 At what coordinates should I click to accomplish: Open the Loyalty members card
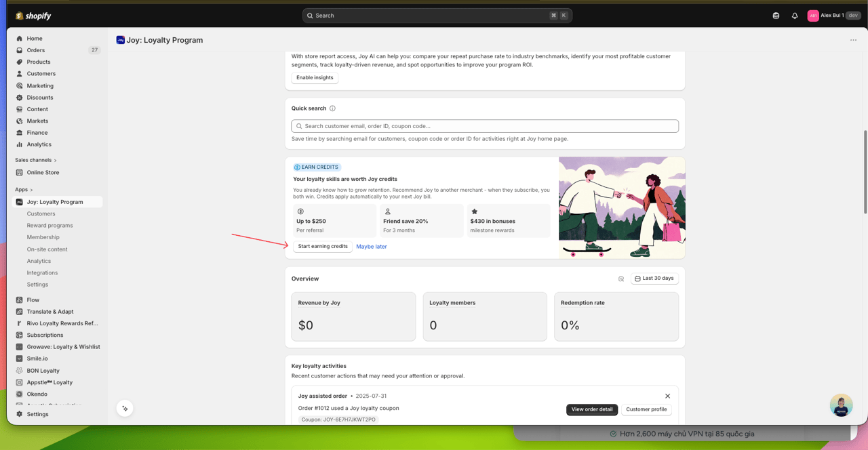(x=485, y=316)
